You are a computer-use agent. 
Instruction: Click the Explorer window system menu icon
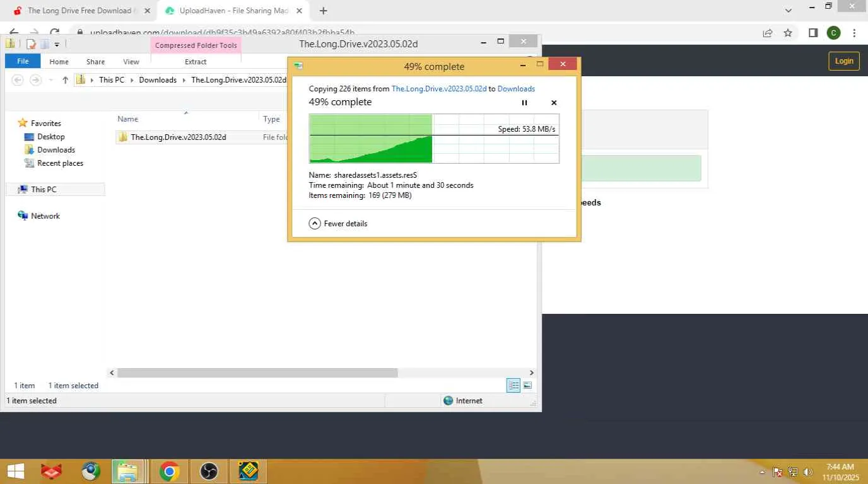click(x=11, y=43)
